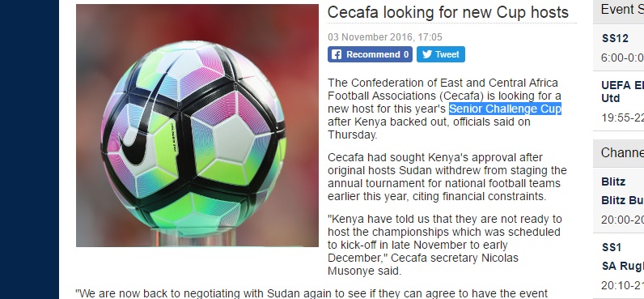Select the SS1 channel entry

[x=611, y=248]
